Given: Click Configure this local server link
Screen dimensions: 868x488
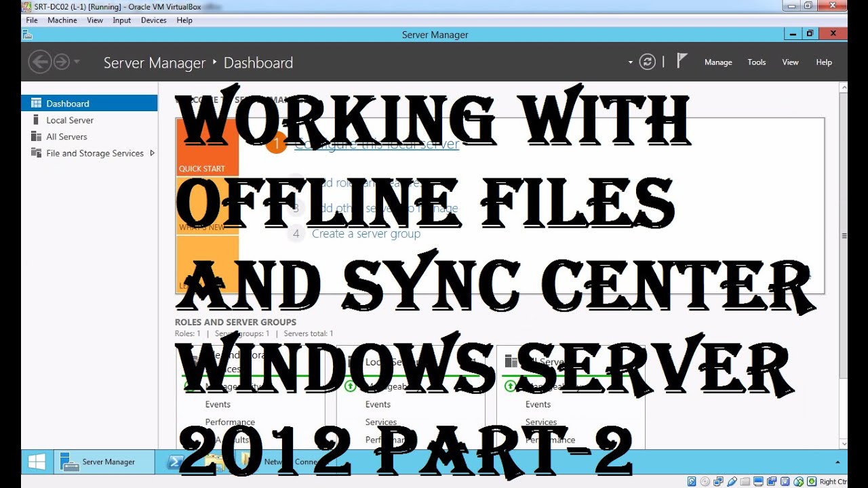Looking at the screenshot, I should tap(377, 144).
